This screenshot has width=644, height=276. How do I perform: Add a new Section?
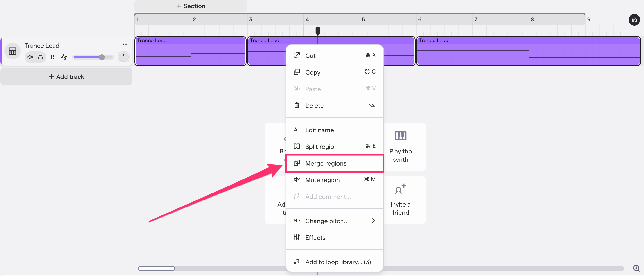[191, 6]
